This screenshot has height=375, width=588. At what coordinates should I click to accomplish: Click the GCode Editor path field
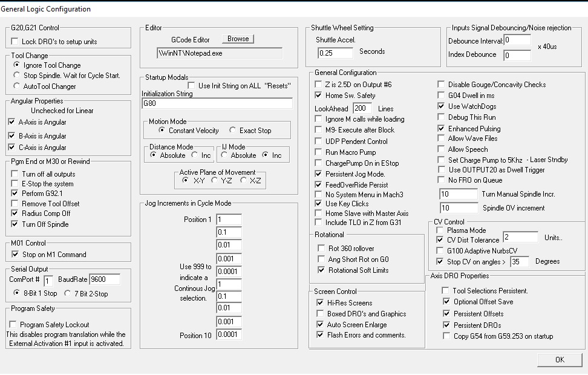point(220,53)
